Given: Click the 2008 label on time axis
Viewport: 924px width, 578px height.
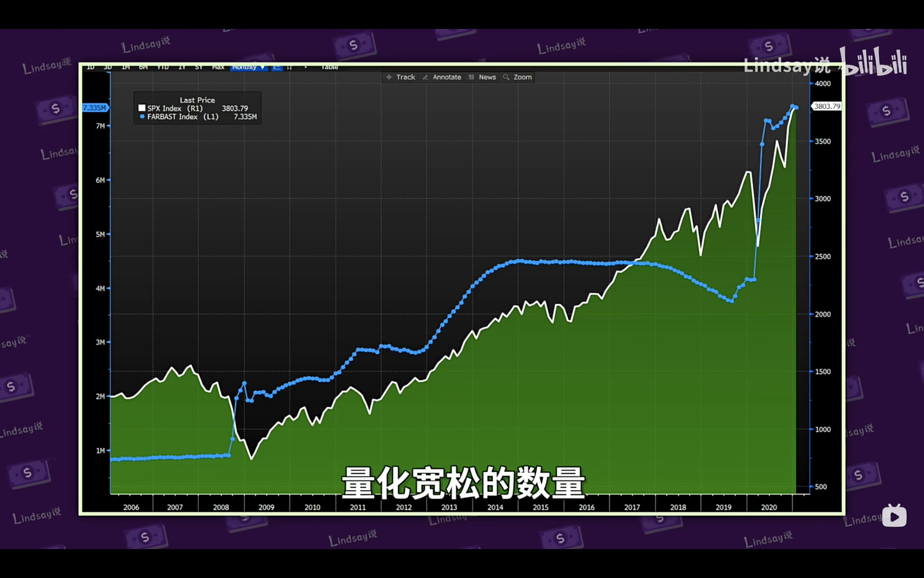Looking at the screenshot, I should tap(221, 507).
